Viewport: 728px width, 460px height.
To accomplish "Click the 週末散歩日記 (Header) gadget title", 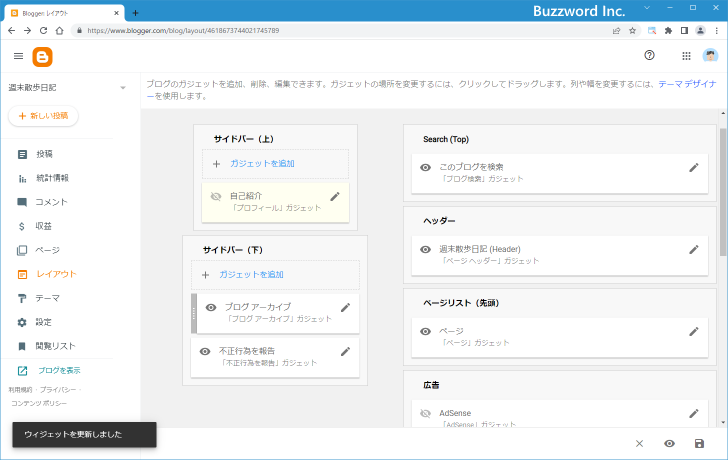I will coord(480,249).
